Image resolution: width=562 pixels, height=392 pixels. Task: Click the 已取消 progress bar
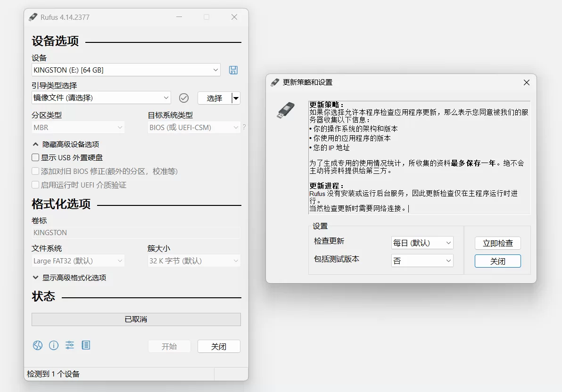click(x=136, y=319)
